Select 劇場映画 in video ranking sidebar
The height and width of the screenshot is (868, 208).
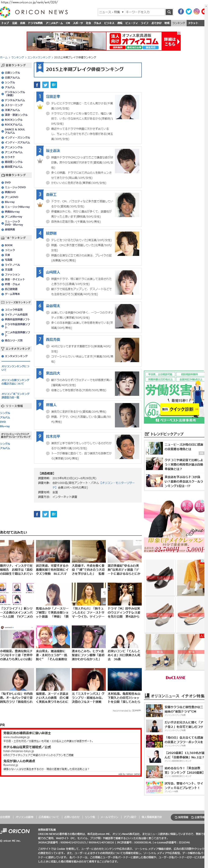click(10, 229)
